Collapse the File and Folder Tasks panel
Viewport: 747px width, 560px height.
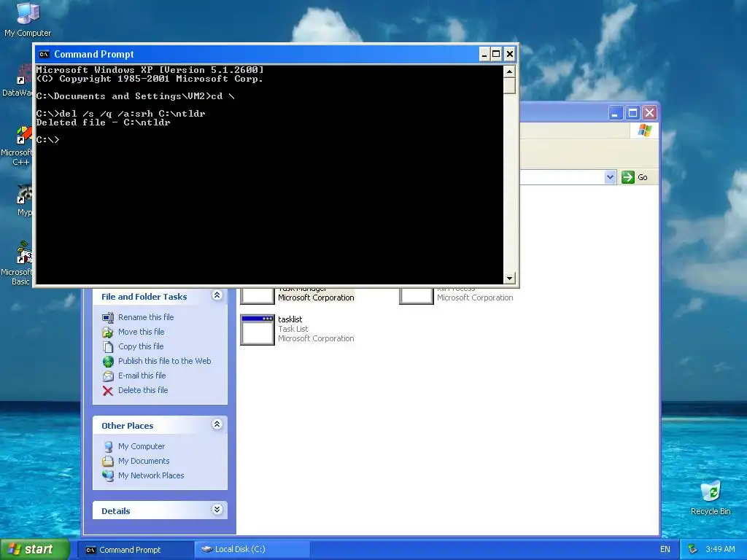(217, 296)
